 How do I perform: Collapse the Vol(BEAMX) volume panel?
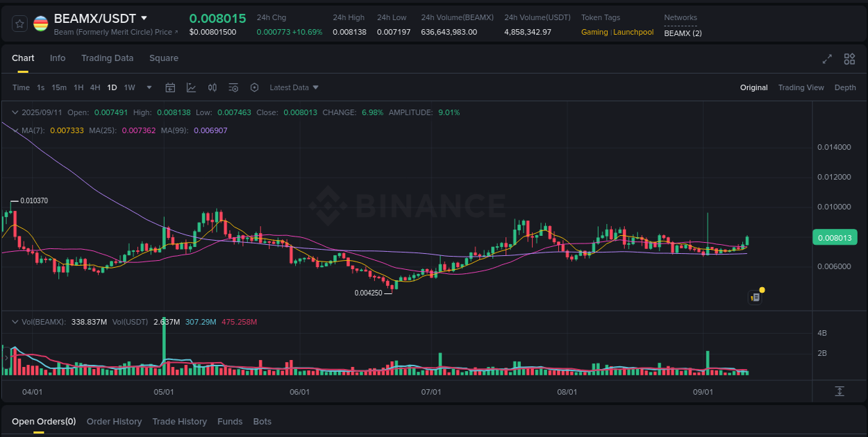pos(15,321)
